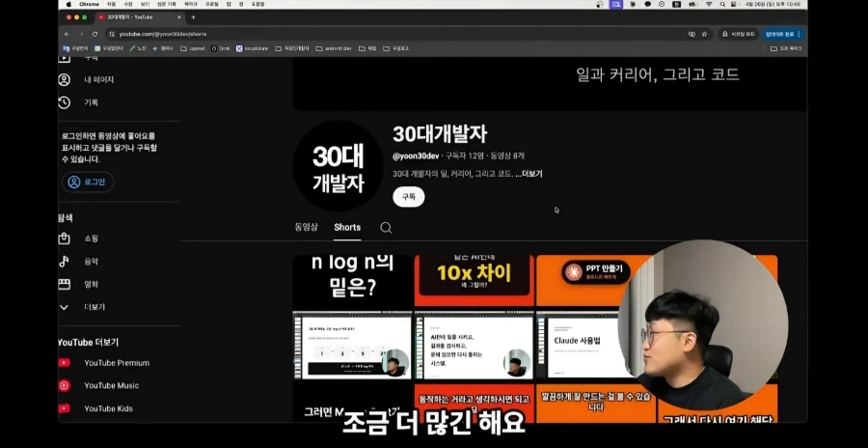Viewport: 868px width, 448px height.
Task: Open the excalidraw bookmark
Action: (252, 48)
